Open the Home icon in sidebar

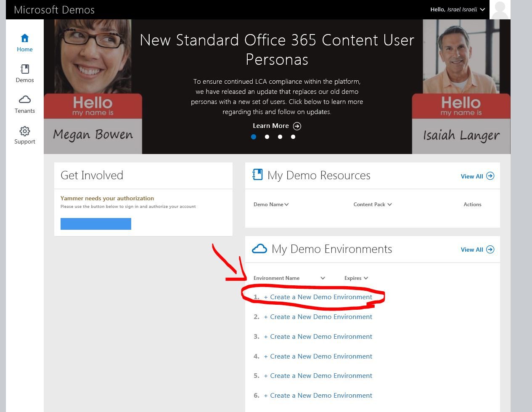pyautogui.click(x=25, y=38)
